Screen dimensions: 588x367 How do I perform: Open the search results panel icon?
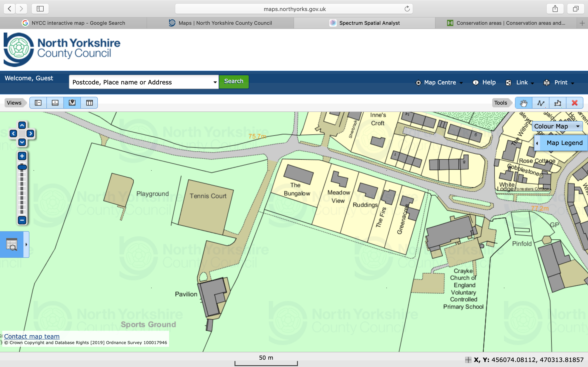click(x=12, y=245)
